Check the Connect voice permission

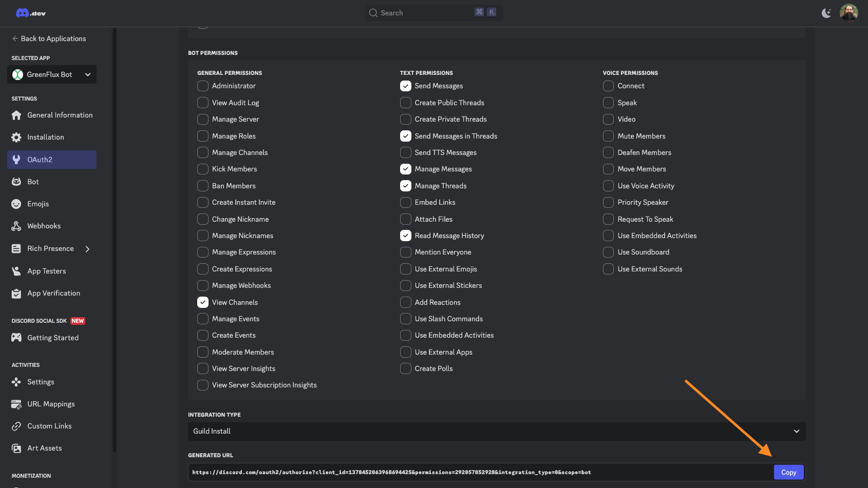coord(608,86)
